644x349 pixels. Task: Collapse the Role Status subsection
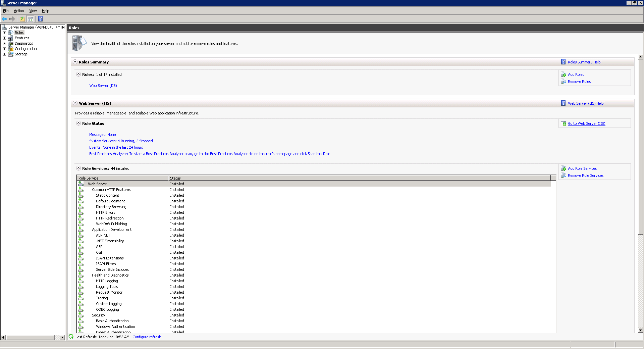pos(78,123)
